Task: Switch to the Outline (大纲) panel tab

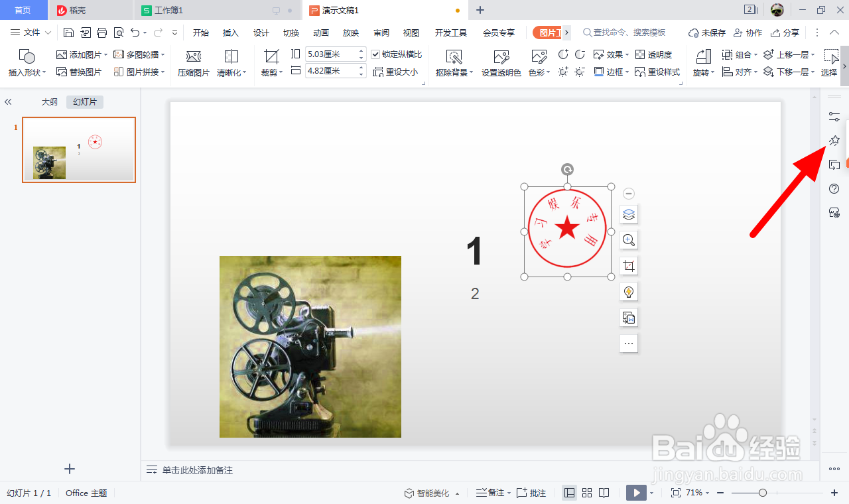Action: [50, 101]
